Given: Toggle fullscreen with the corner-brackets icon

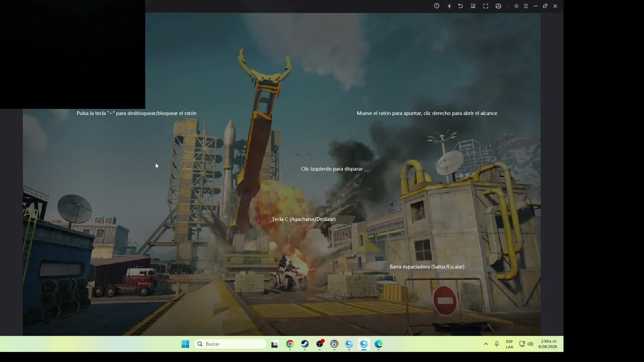Looking at the screenshot, I should pos(486,6).
